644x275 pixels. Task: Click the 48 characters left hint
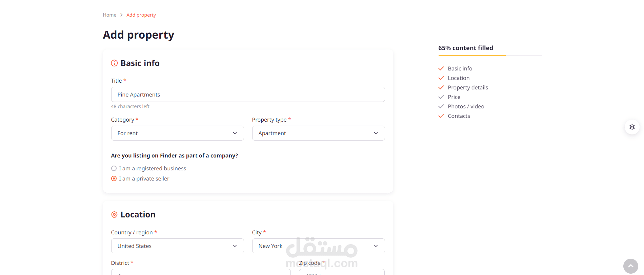point(130,106)
